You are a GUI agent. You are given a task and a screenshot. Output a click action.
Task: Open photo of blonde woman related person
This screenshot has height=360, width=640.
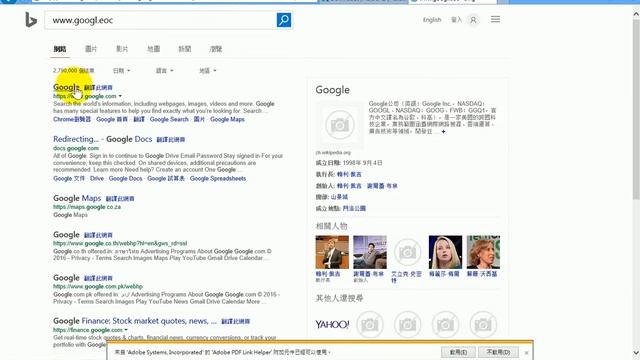click(x=445, y=252)
